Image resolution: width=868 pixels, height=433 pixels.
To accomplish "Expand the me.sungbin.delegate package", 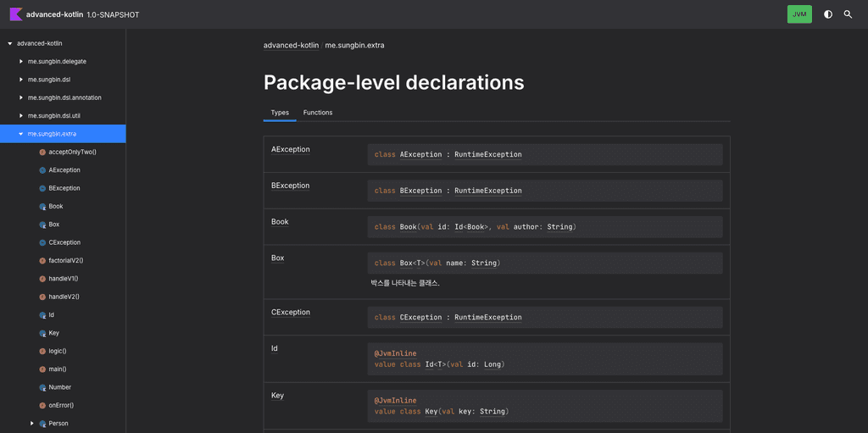I will 21,62.
